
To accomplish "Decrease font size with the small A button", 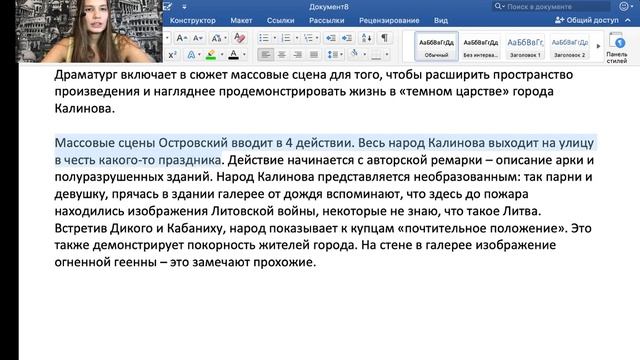I will (198, 38).
